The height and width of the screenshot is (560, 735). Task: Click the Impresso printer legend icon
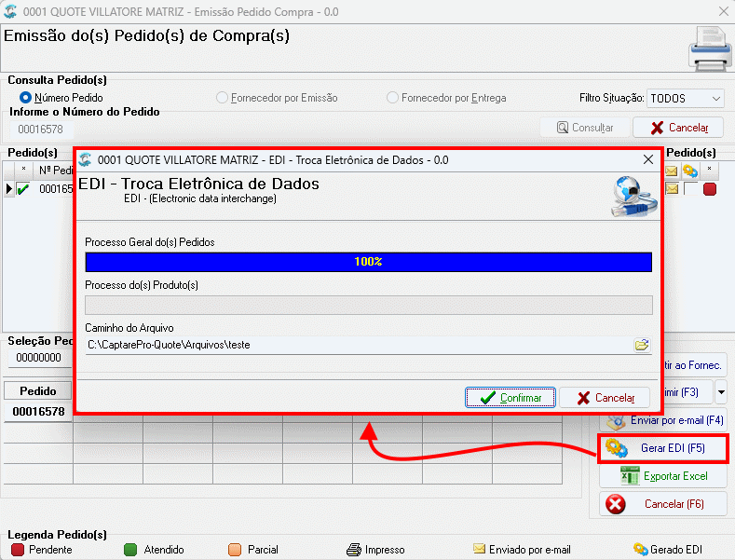pyautogui.click(x=354, y=549)
